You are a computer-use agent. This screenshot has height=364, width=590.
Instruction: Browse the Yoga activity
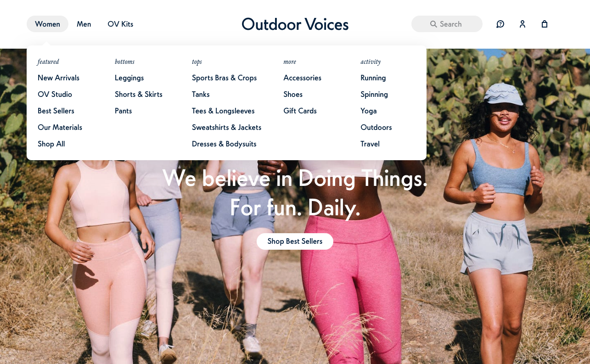point(369,111)
